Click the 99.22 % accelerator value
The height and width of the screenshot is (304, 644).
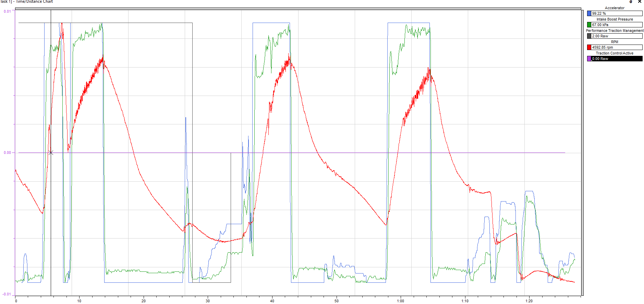coord(617,13)
